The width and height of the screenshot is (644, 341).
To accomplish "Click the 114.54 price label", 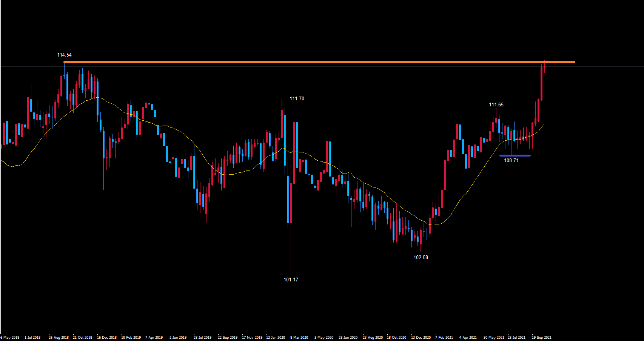I will coord(64,55).
